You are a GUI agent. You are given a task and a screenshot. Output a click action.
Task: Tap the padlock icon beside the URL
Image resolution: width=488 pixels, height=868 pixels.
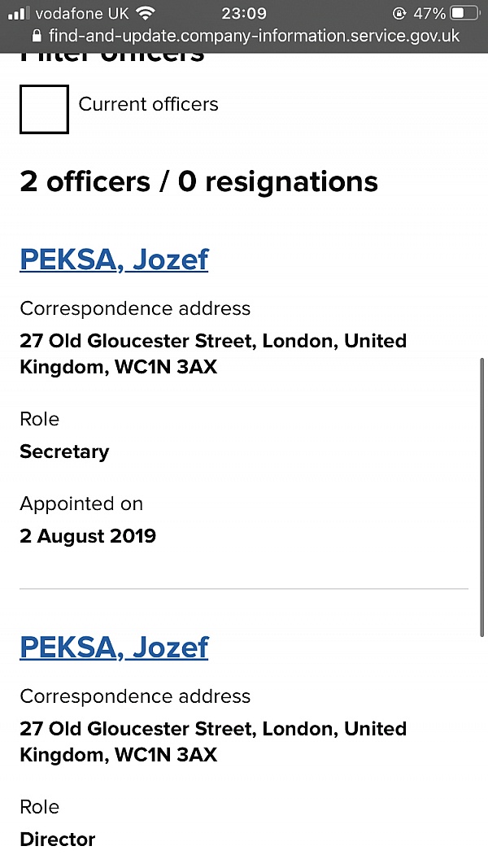[36, 37]
